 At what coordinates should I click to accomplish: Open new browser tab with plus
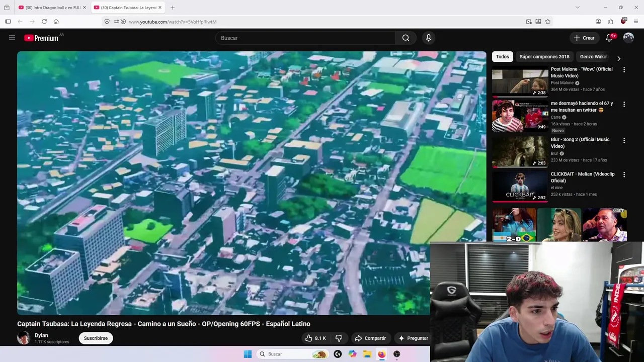tap(173, 8)
